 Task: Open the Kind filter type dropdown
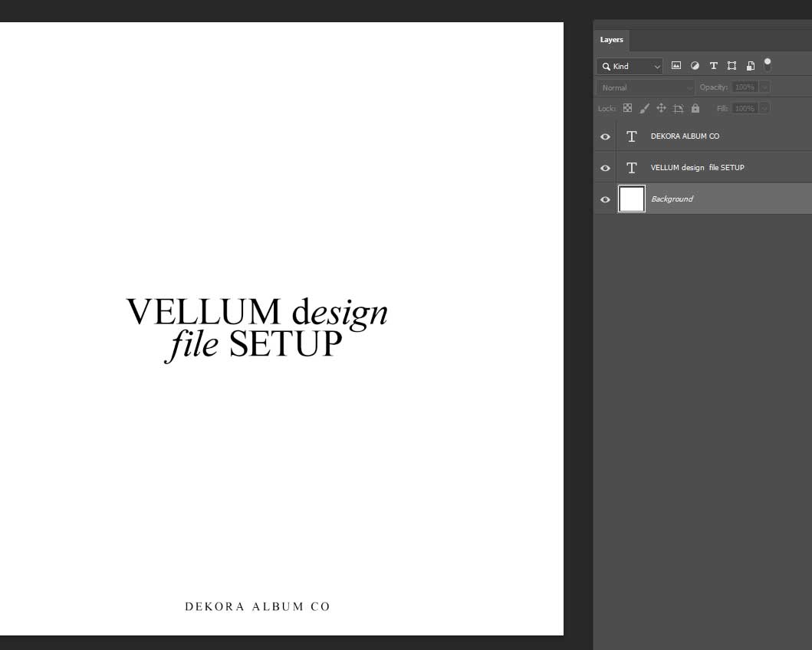[630, 67]
